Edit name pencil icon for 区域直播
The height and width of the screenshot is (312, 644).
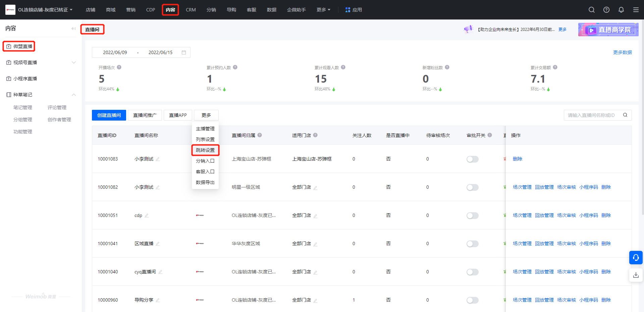pyautogui.click(x=158, y=243)
